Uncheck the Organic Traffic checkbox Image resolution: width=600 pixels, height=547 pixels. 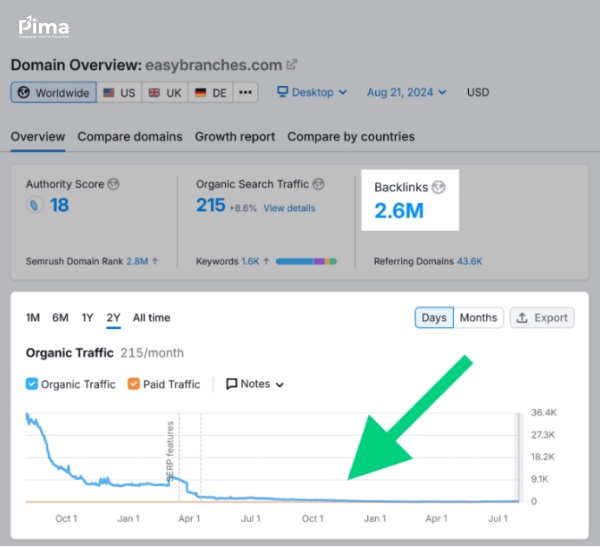[x=32, y=384]
